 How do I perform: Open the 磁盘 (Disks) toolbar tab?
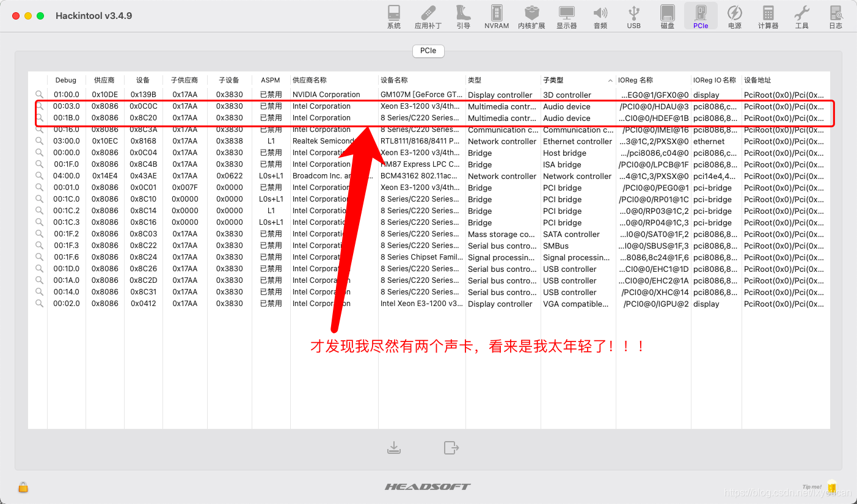point(668,17)
